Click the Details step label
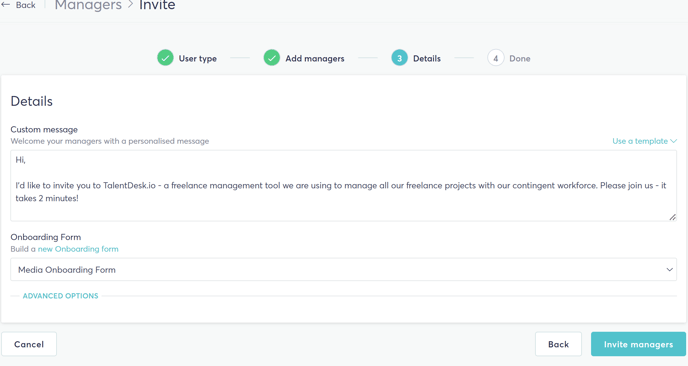This screenshot has height=366, width=688. click(426, 58)
